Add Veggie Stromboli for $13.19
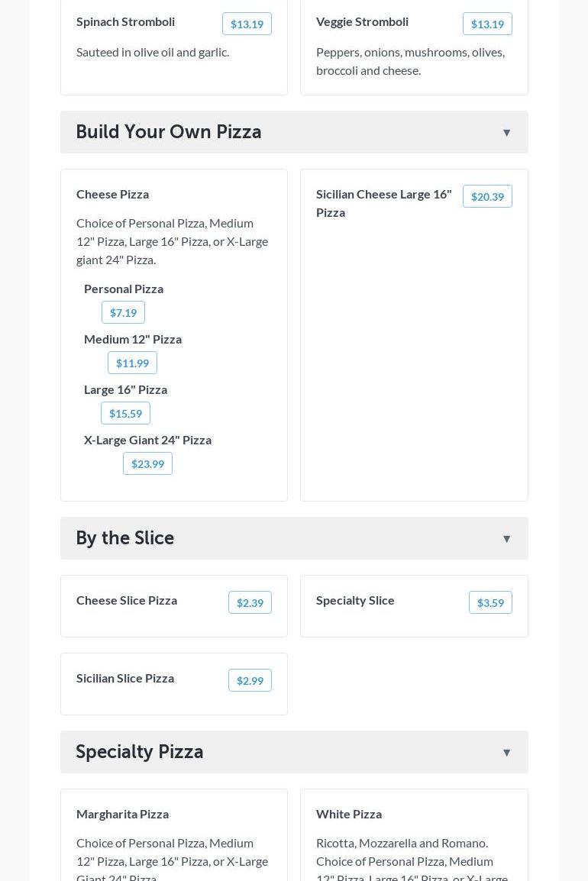Screen dimensions: 588x881 click(487, 24)
